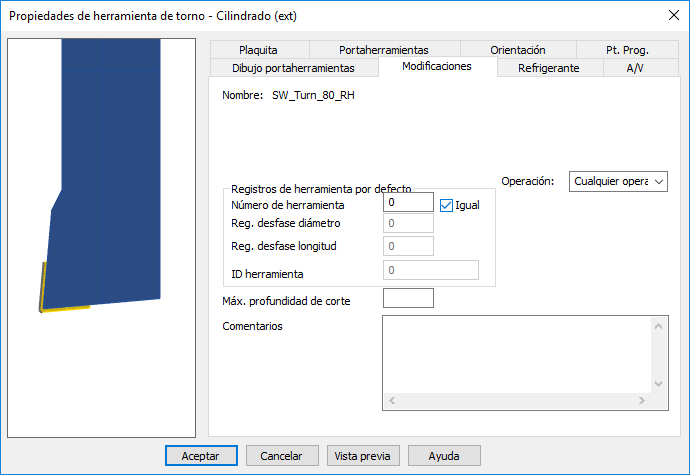Click the Número de herramienta field
The width and height of the screenshot is (690, 475).
tap(408, 202)
